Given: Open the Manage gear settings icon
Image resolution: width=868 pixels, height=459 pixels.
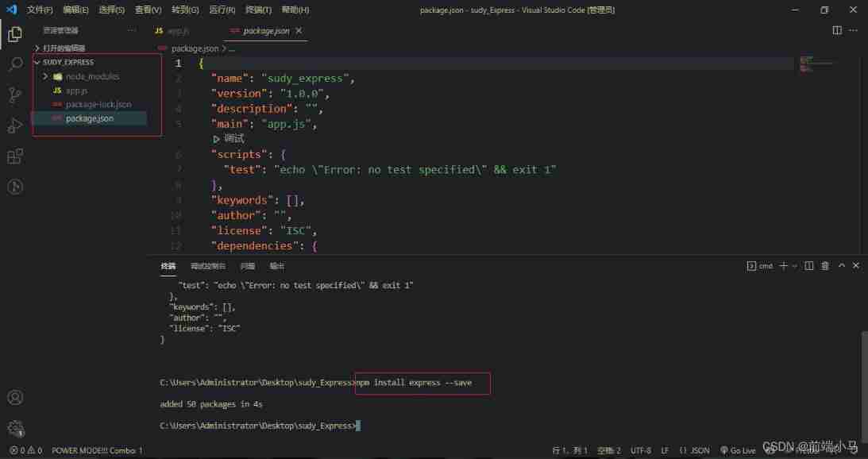Looking at the screenshot, I should tap(14, 428).
